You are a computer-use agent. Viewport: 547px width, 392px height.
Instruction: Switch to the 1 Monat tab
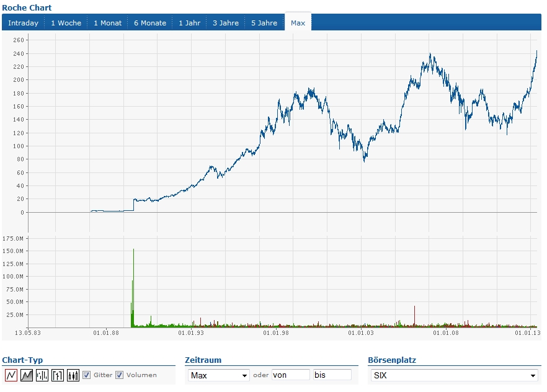tap(107, 23)
